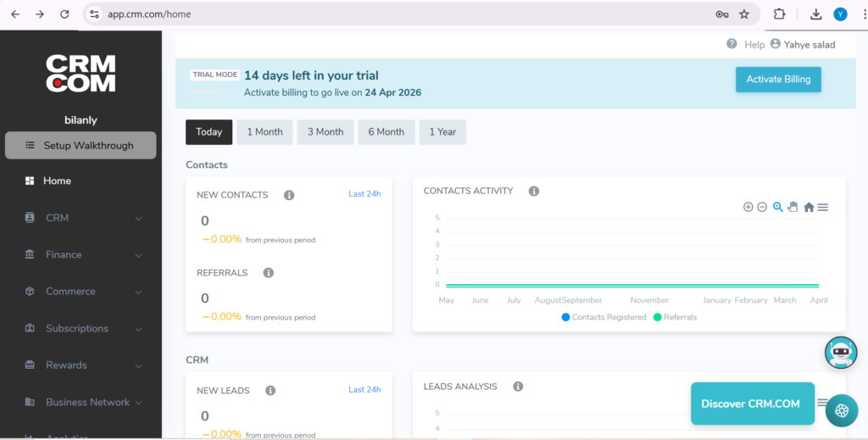Click the browser forward arrow
Image resolution: width=868 pixels, height=440 pixels.
point(40,14)
